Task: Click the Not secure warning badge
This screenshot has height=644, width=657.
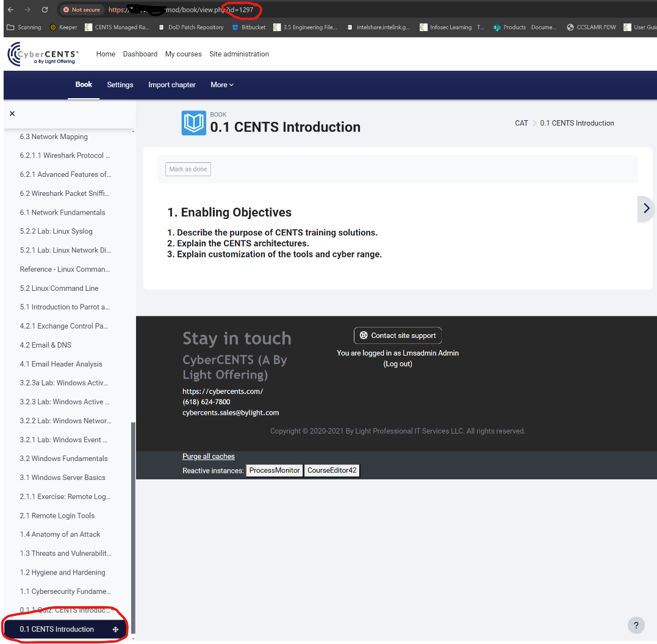Action: pos(82,10)
